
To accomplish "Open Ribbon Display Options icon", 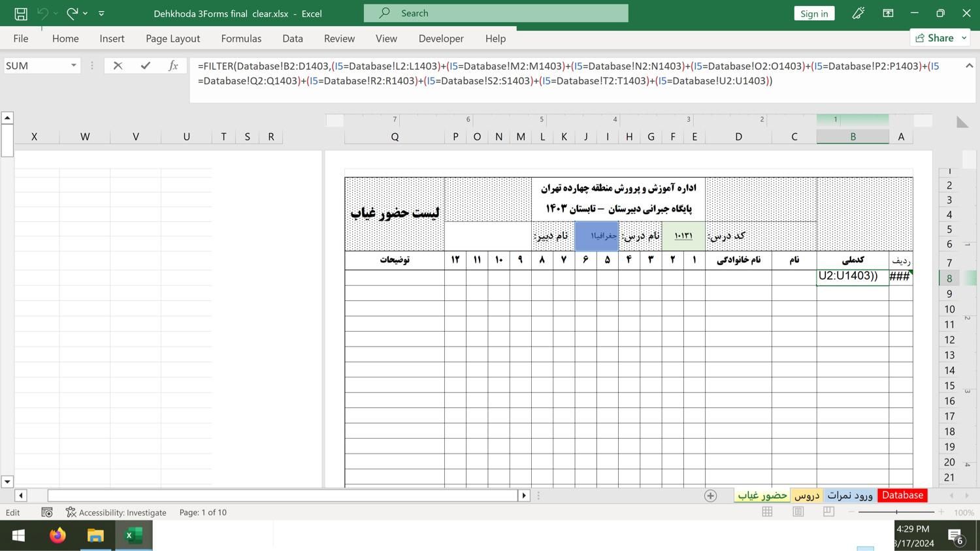I will [x=888, y=13].
